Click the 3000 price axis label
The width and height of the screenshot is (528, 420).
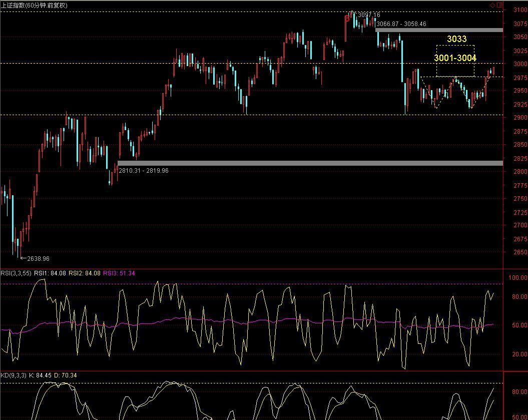click(x=520, y=64)
